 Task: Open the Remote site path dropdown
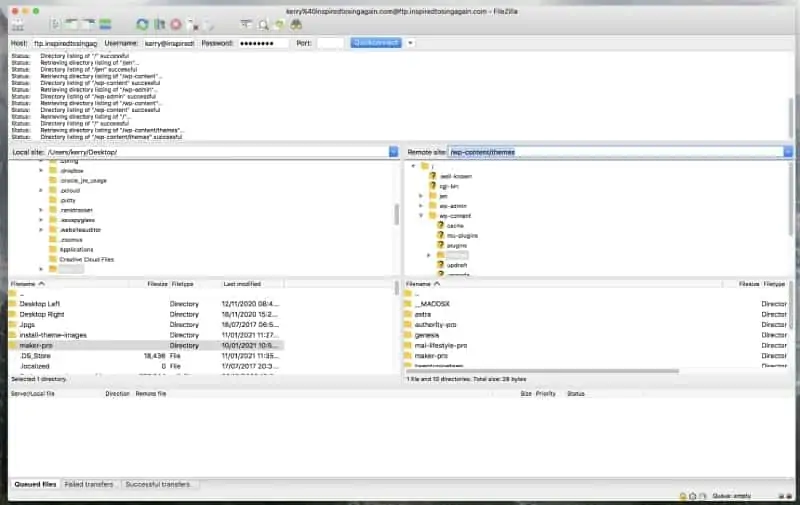[x=788, y=152]
